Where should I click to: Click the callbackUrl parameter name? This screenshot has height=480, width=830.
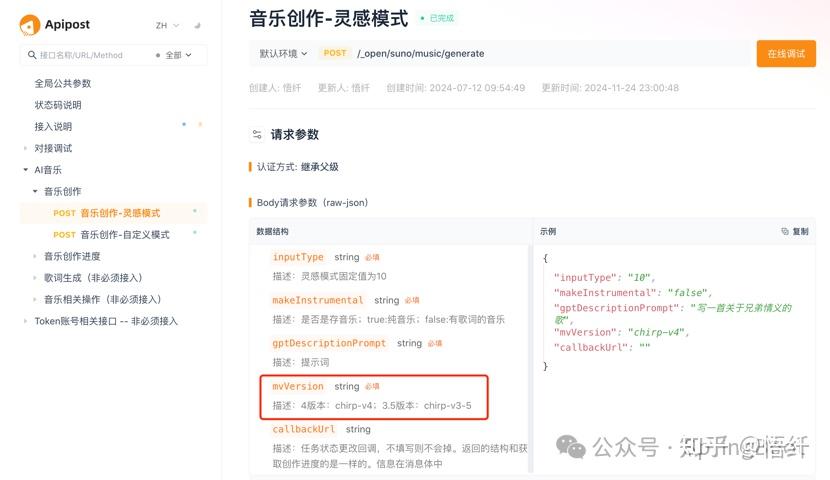303,429
